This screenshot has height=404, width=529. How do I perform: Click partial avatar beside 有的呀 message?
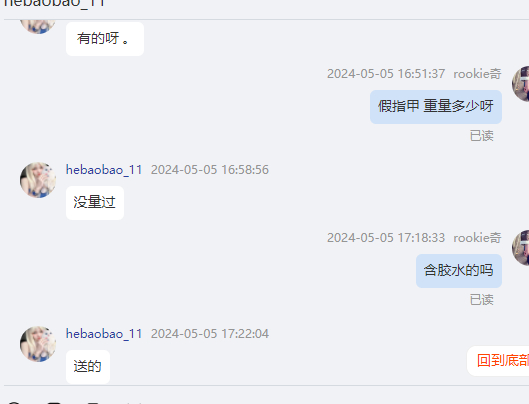click(x=38, y=27)
